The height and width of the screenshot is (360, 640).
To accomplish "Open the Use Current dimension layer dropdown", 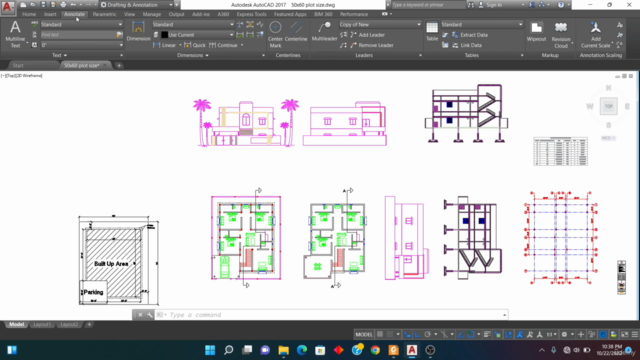I will [x=198, y=35].
